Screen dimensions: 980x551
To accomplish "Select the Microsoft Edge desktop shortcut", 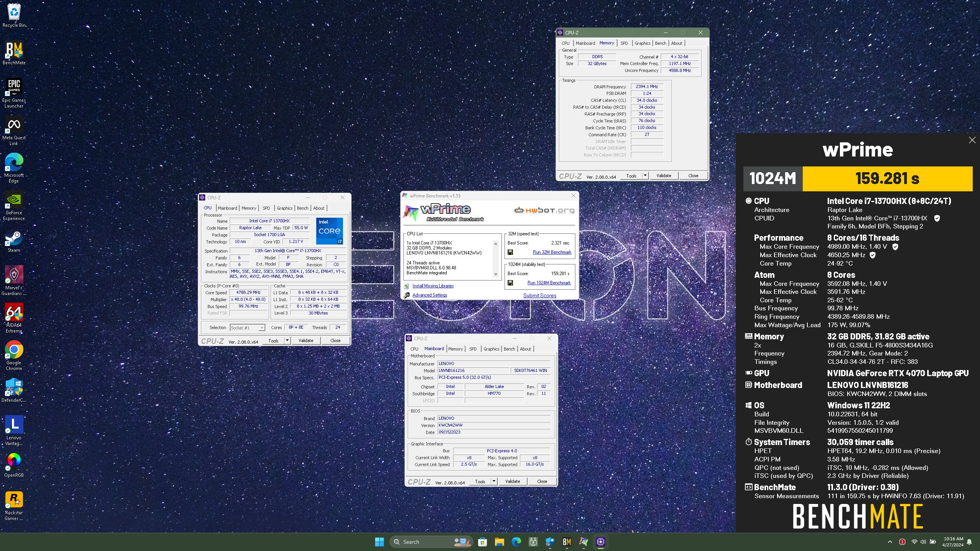I will (14, 168).
